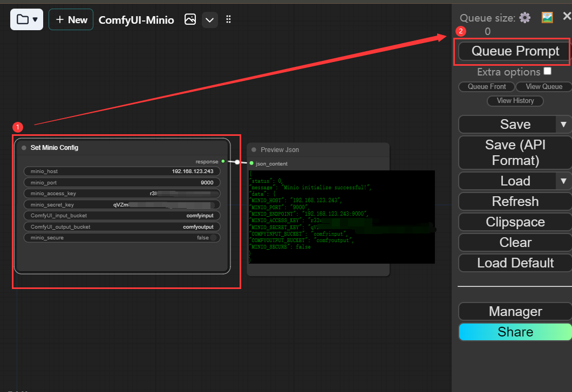This screenshot has height=392, width=572.
Task: Click the picture icon next to settings gear
Action: point(547,17)
